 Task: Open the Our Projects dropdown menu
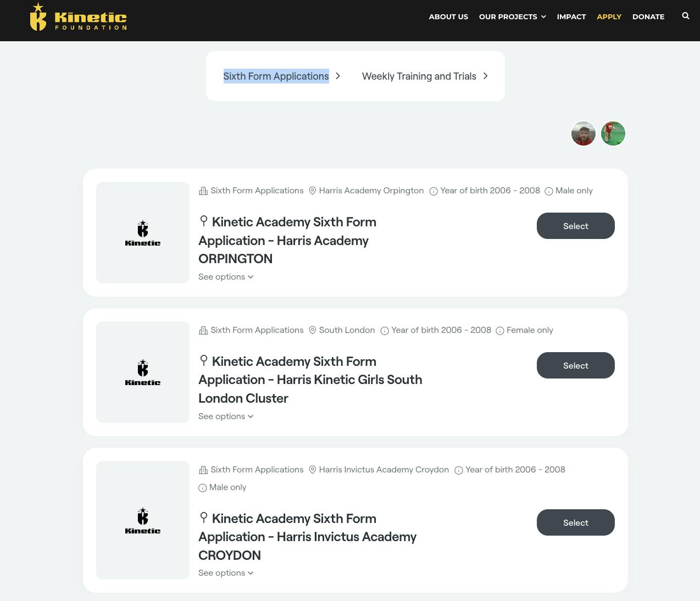(513, 16)
